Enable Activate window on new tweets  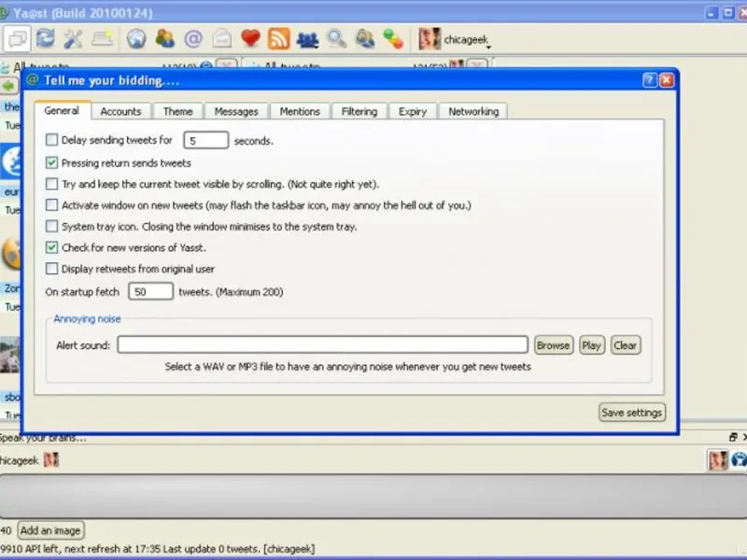point(52,204)
